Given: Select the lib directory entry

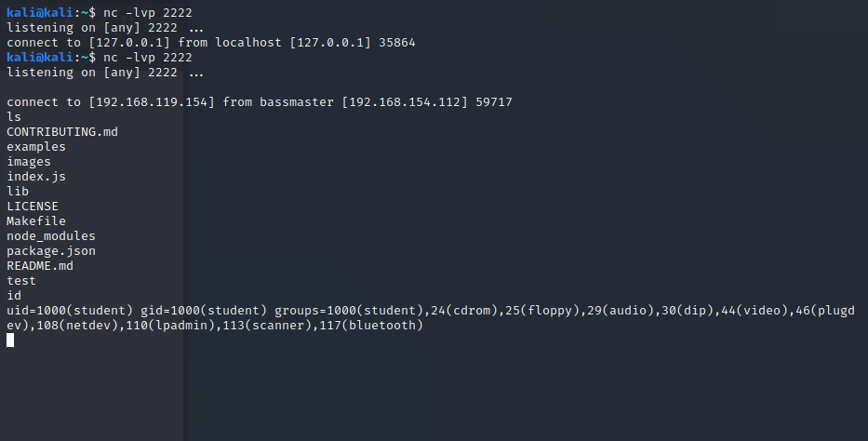Looking at the screenshot, I should coord(18,191).
